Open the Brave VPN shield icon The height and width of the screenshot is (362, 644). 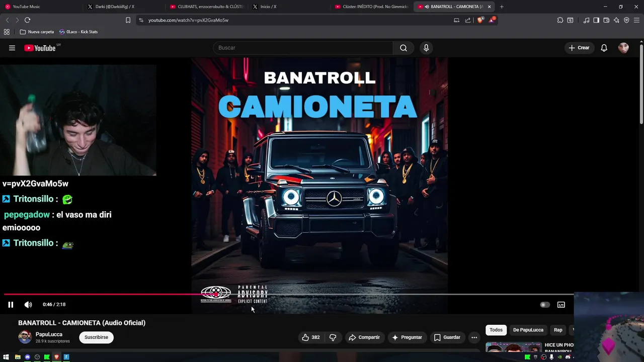pos(626,20)
